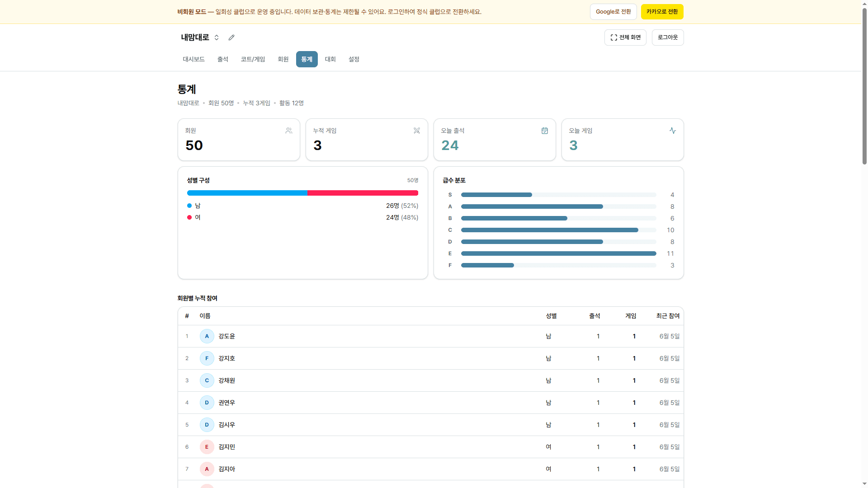Click the 오늘 출석 value 24
This screenshot has height=488, width=868.
[x=450, y=145]
